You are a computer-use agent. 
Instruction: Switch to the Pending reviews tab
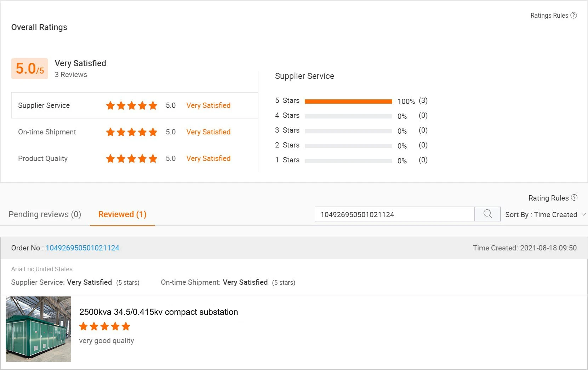pyautogui.click(x=45, y=214)
